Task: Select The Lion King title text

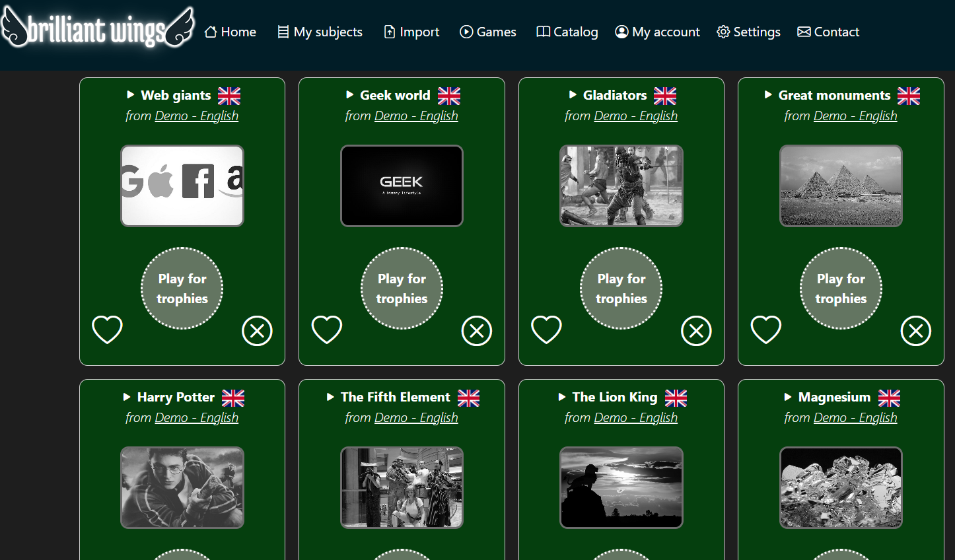Action: (x=615, y=397)
